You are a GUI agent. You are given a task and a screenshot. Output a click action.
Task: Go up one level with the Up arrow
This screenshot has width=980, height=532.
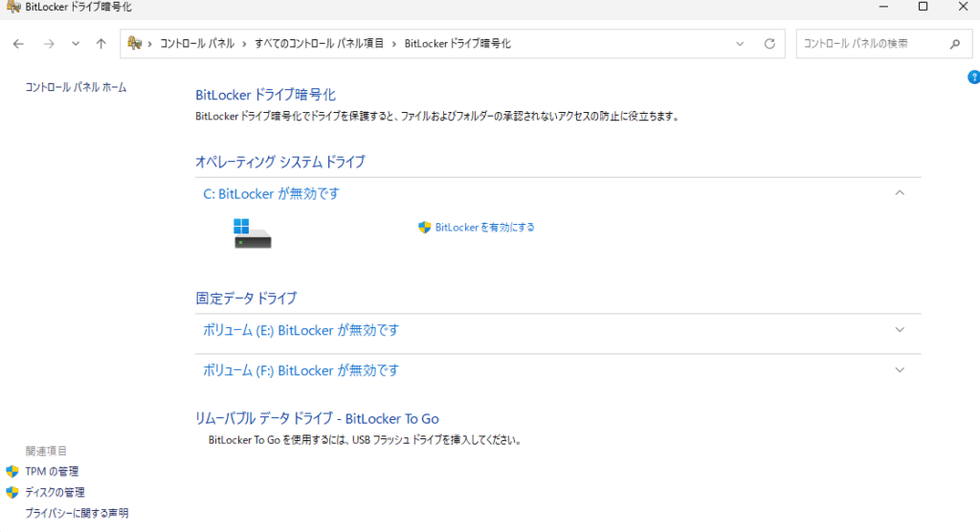(101, 44)
